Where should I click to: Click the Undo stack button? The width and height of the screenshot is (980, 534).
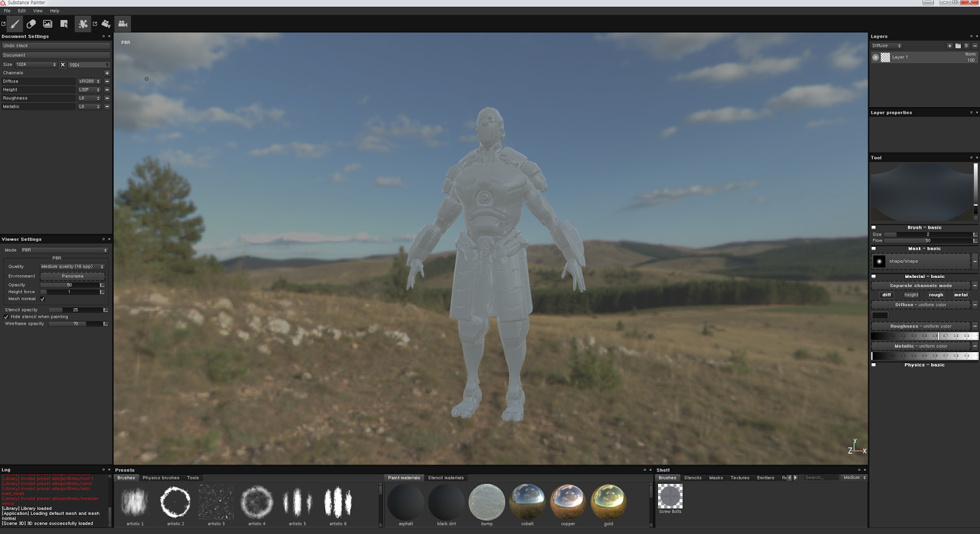(x=56, y=46)
